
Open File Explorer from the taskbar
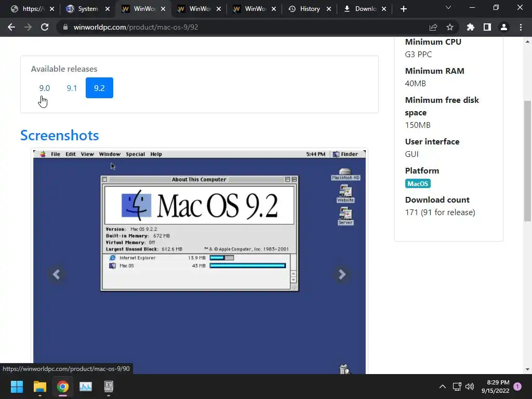(x=39, y=387)
